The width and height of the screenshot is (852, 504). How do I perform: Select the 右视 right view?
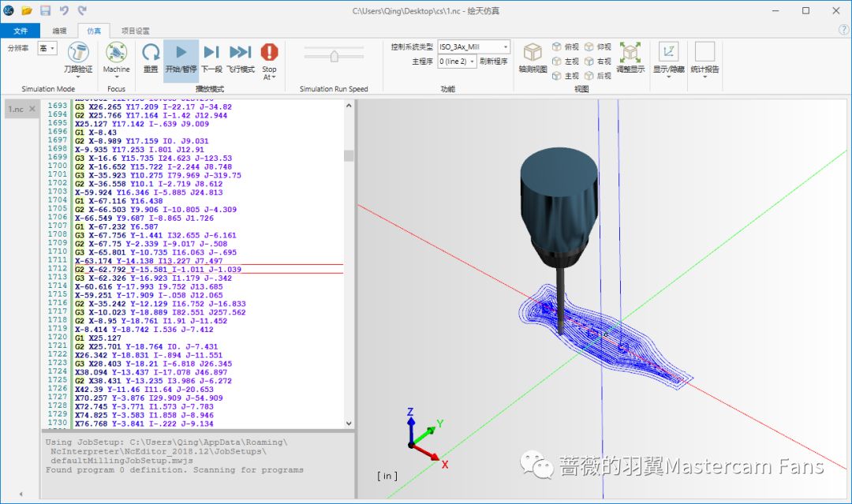click(x=598, y=62)
